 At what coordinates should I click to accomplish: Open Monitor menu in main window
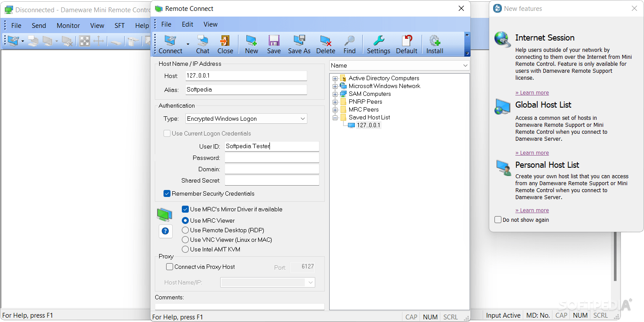tap(68, 26)
